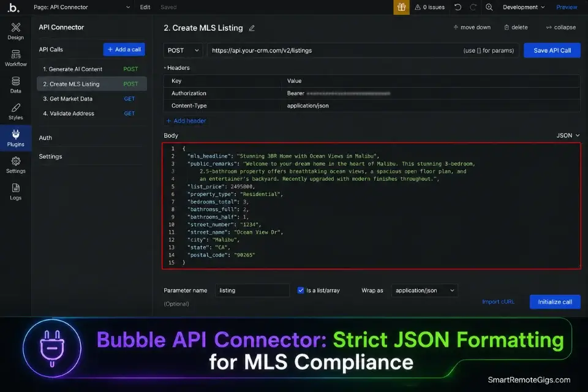
Task: Click the redo arrow icon
Action: point(473,7)
